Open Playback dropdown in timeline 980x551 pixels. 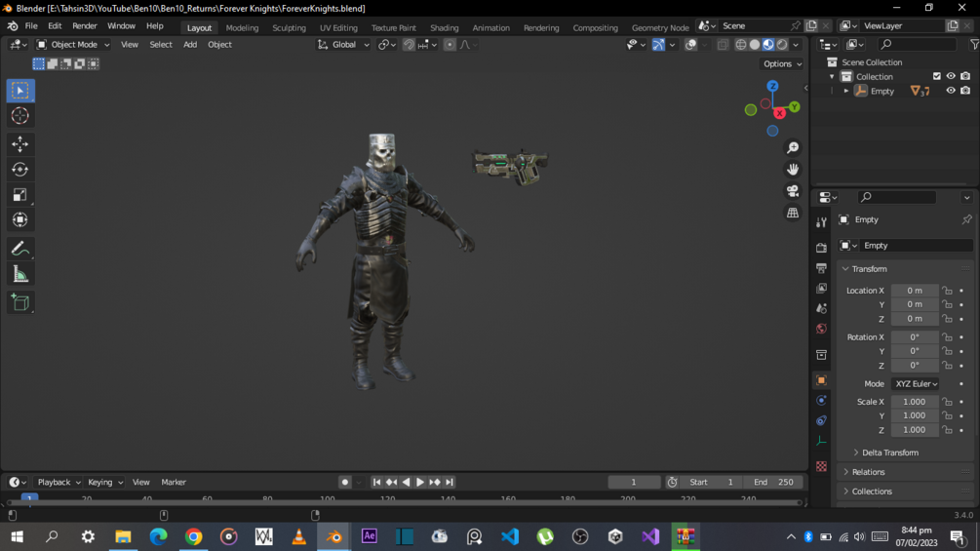[59, 483]
